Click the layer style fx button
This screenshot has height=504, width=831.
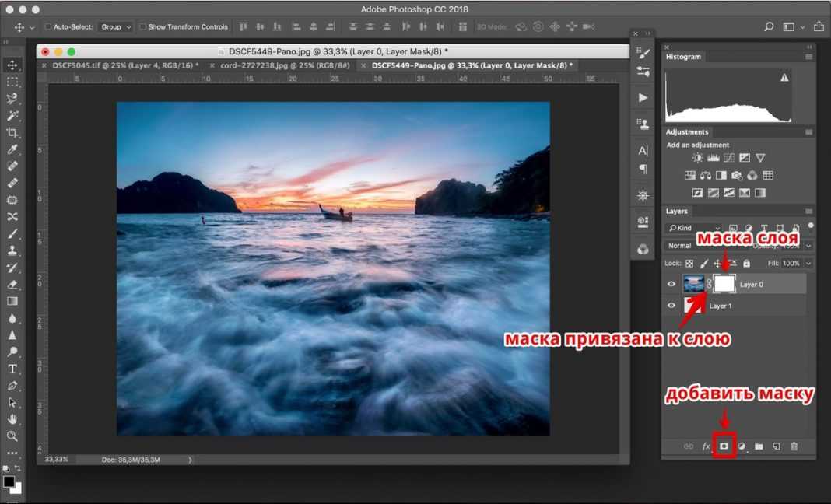tap(706, 446)
